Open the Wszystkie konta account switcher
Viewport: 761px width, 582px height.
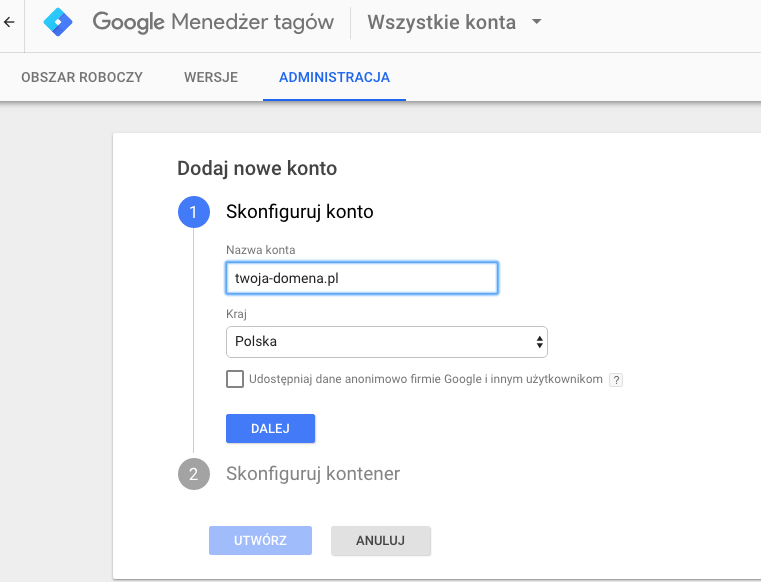(442, 22)
